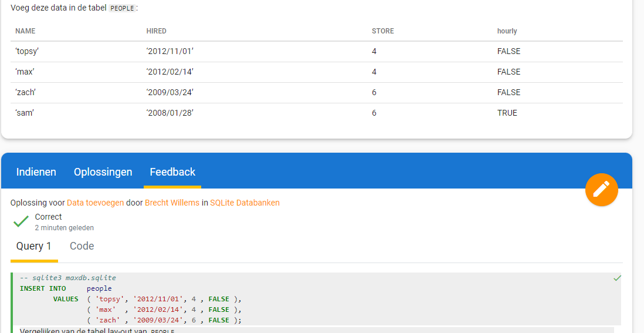
Task: Click the INSERT INTO people code line
Action: (x=66, y=288)
